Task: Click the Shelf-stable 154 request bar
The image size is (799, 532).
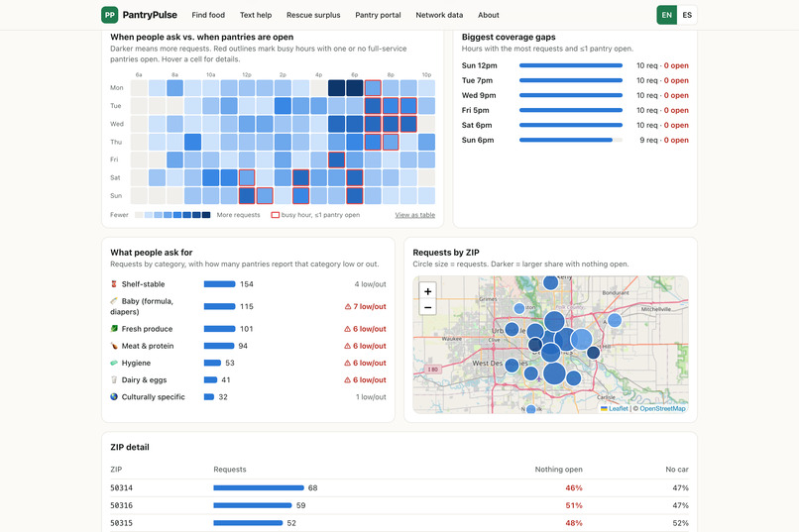Action: pos(220,284)
